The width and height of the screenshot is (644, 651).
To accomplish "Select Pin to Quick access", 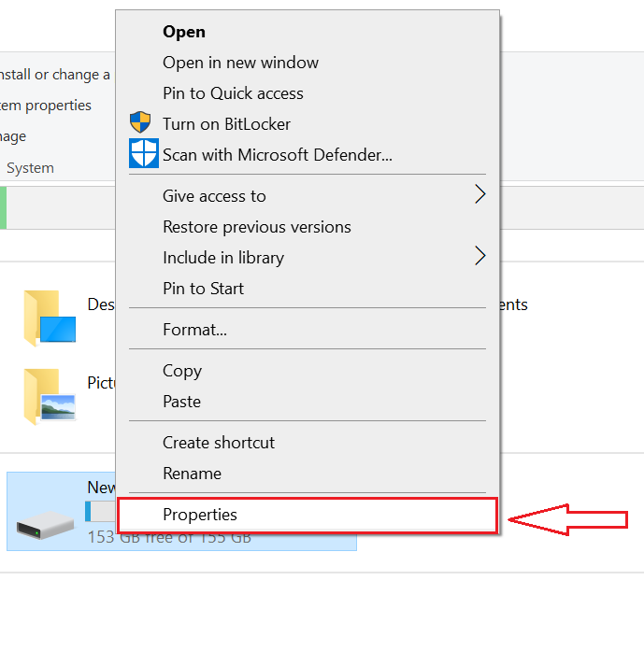I will pos(308,93).
